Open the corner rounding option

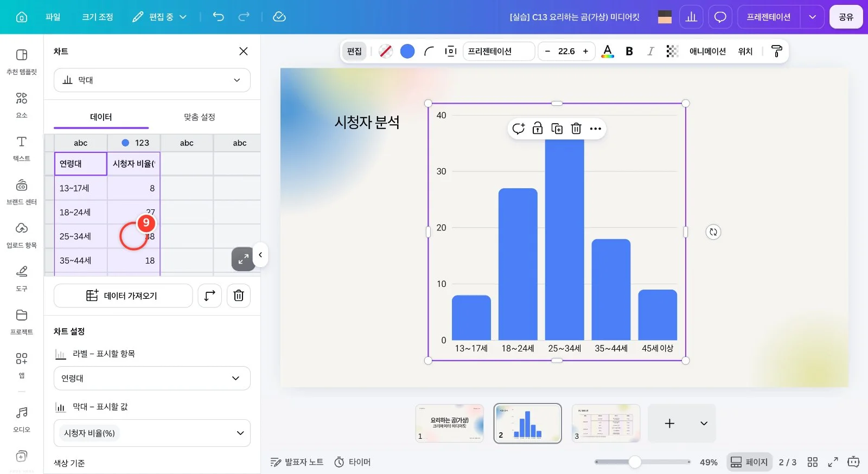tap(429, 51)
